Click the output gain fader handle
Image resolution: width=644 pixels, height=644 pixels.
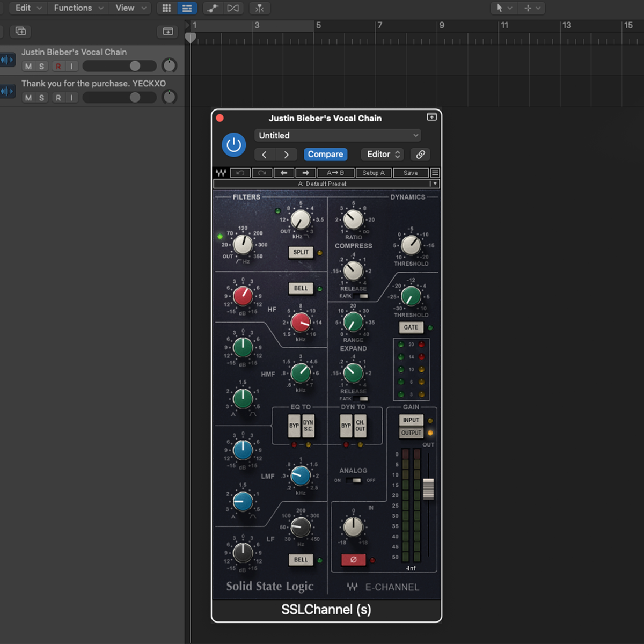pos(428,489)
